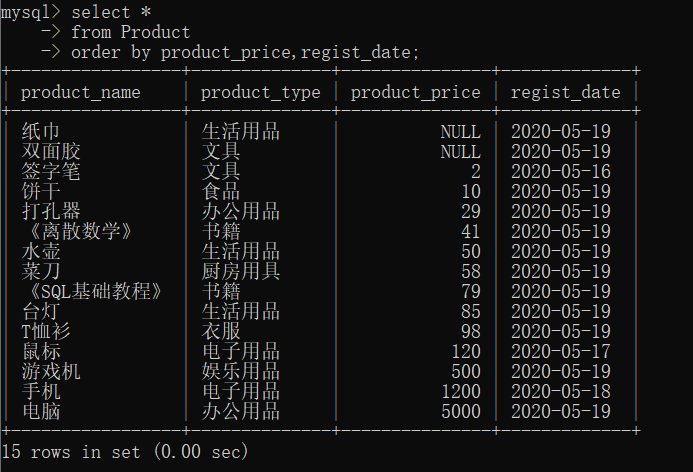
Task: Select the product name 双面胶
Action: 51,151
